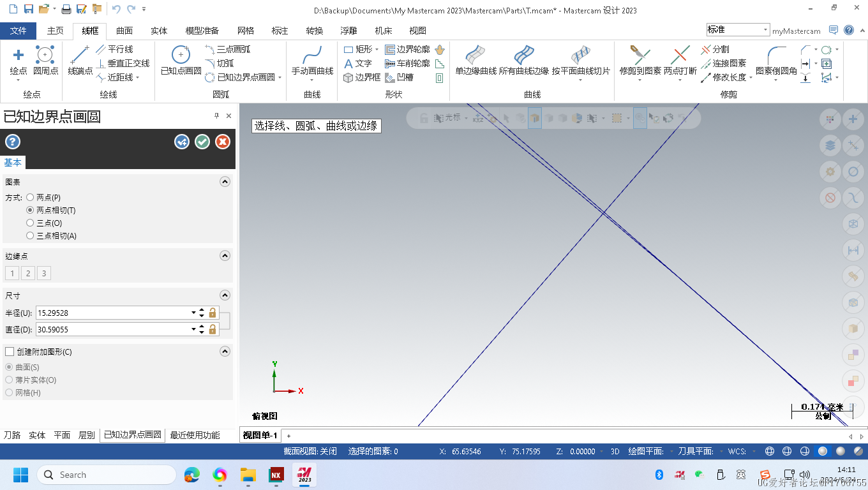868x490 pixels.
Task: Select the 所有曲线边缘 tool
Action: [524, 61]
